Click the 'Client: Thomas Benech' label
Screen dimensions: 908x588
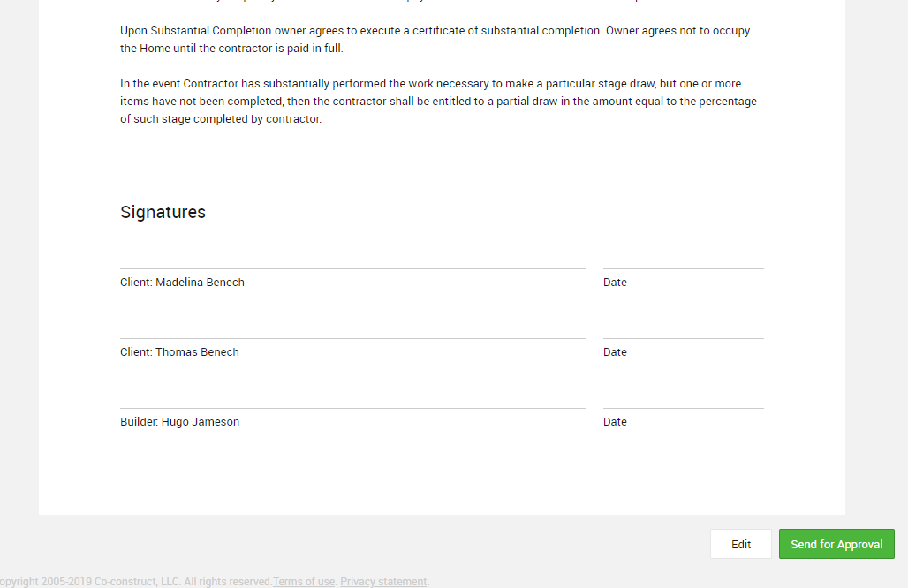(x=179, y=352)
